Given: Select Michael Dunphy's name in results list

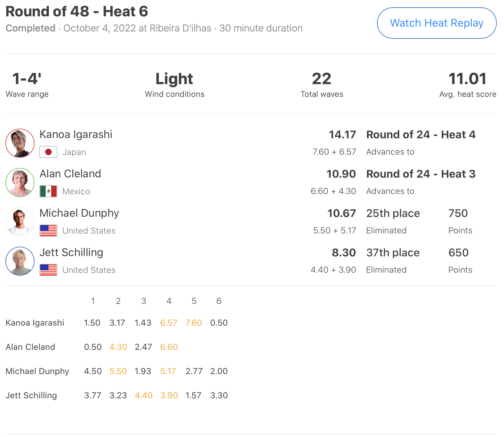Looking at the screenshot, I should 79,213.
